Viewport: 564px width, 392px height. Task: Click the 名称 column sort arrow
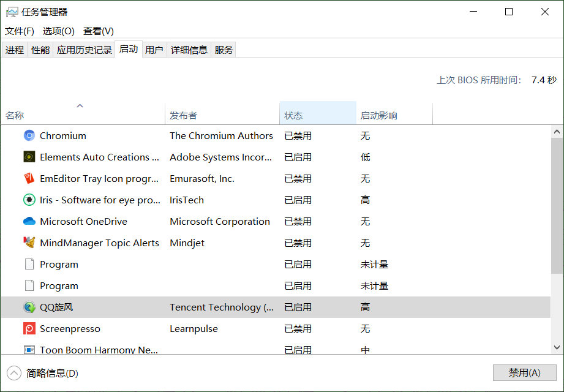point(80,106)
